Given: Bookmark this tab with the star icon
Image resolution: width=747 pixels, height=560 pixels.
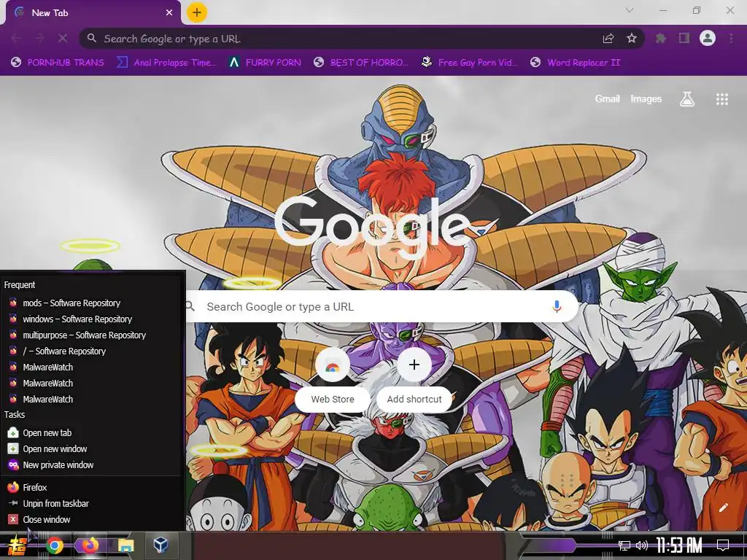Looking at the screenshot, I should click(632, 39).
